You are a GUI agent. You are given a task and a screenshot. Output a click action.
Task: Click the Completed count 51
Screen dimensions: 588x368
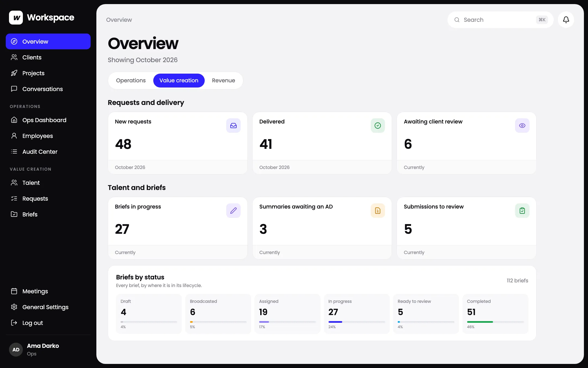tap(471, 312)
